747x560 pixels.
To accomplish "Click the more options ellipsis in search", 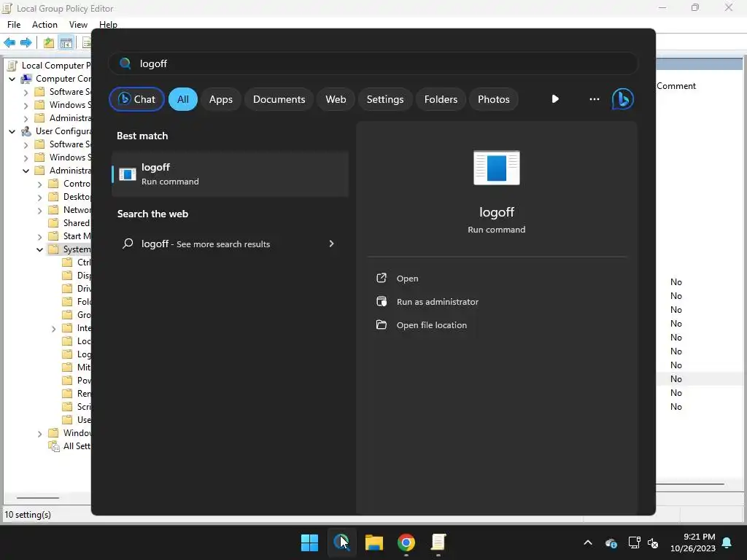I will [x=594, y=99].
